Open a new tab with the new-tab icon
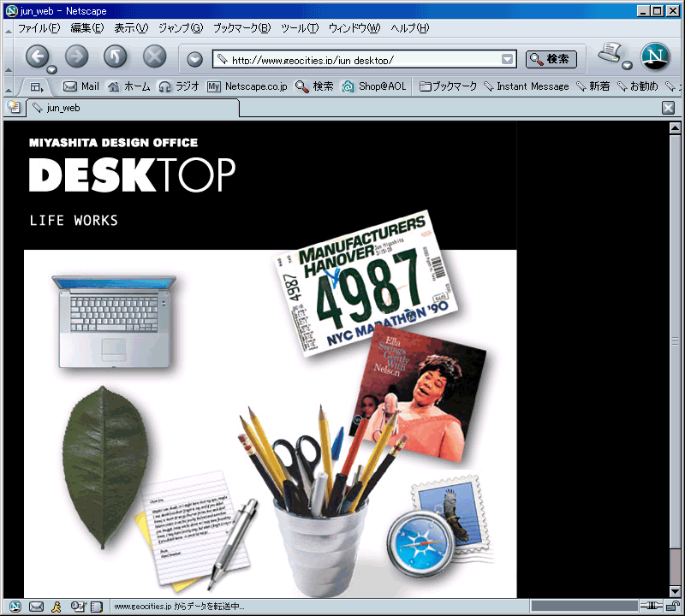 coord(14,107)
